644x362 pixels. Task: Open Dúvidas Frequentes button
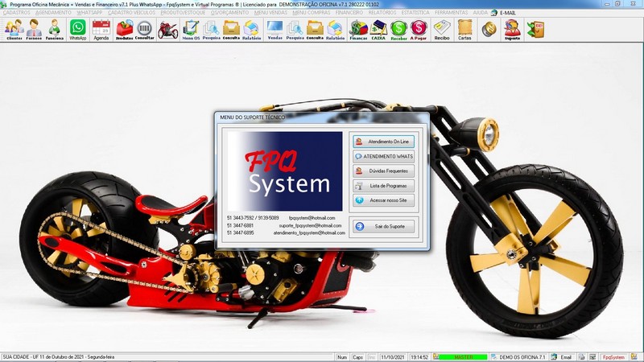tap(384, 171)
